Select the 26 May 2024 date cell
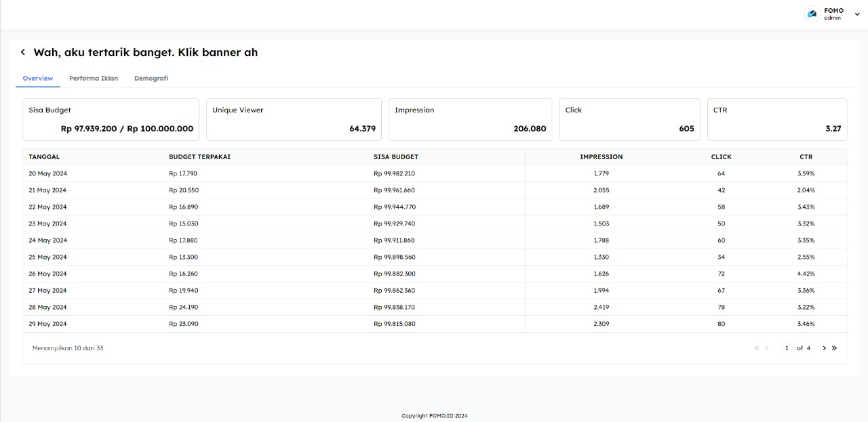Image resolution: width=868 pixels, height=422 pixels. (x=47, y=274)
